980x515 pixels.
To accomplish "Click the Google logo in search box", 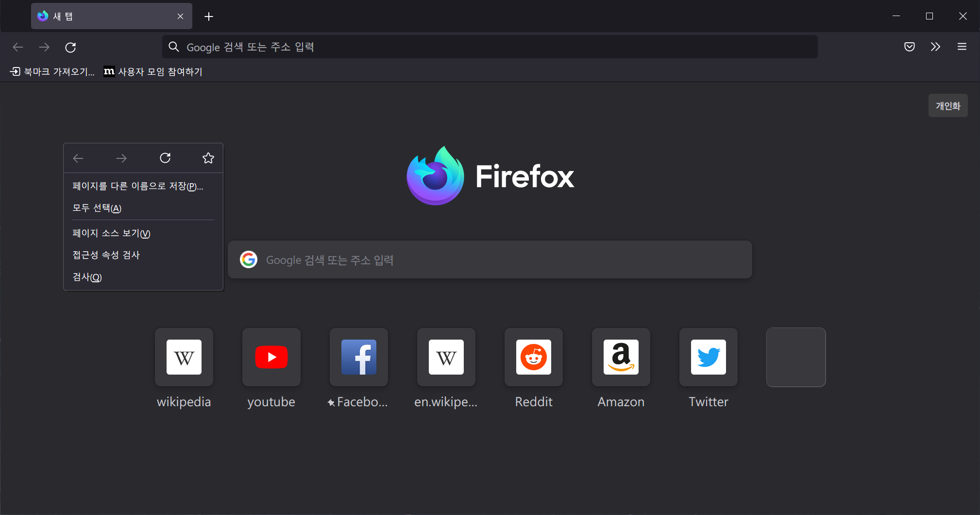I will pyautogui.click(x=249, y=259).
